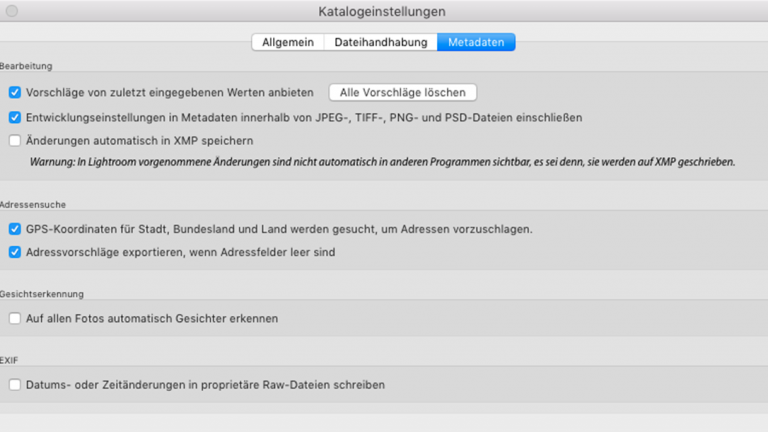
Task: Enable Änderungen automatisch in XMP speichern
Action: click(x=15, y=141)
